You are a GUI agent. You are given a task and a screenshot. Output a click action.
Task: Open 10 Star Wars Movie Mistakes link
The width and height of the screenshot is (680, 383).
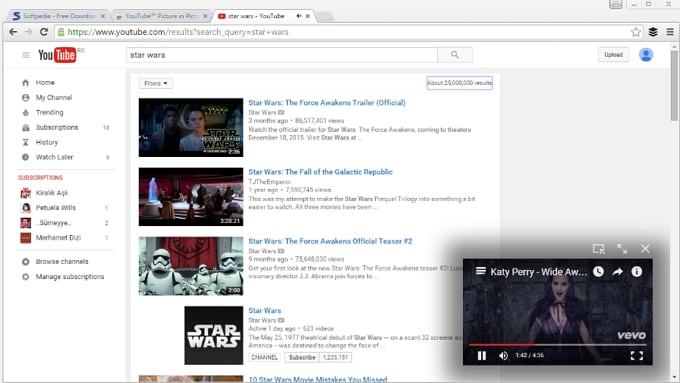[317, 380]
